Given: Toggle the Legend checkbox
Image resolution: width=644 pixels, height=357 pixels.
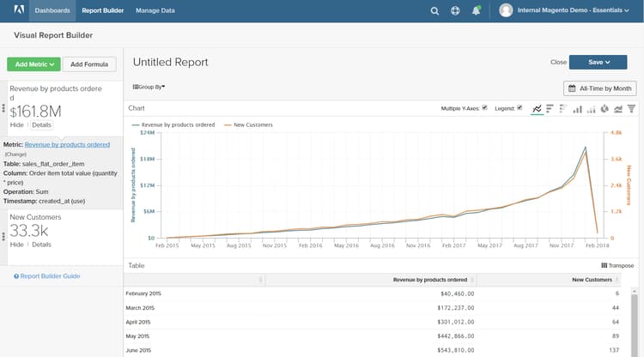Looking at the screenshot, I should pos(519,108).
